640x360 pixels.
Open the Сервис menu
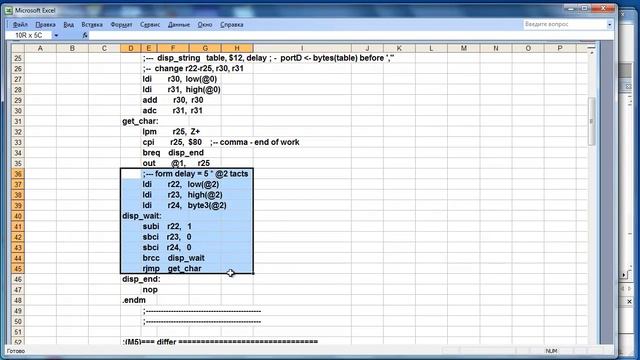150,24
